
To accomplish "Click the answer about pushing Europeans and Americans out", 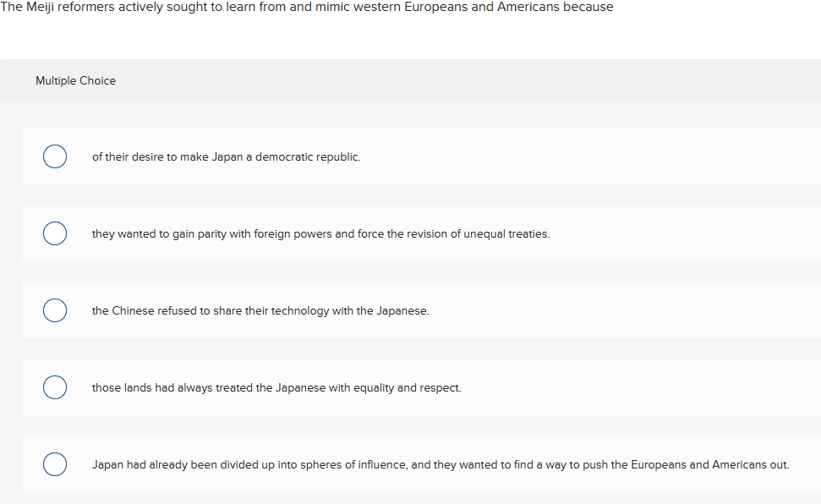I will [441, 464].
